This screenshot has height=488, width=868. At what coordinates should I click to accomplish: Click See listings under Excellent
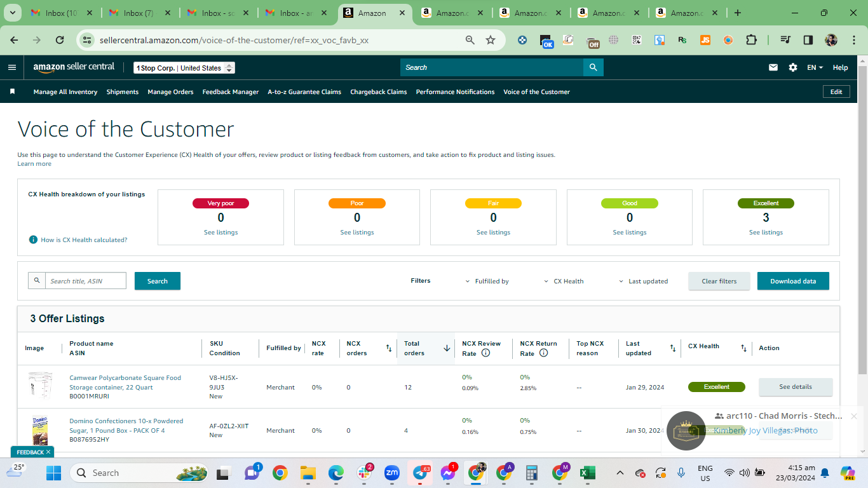click(x=766, y=233)
